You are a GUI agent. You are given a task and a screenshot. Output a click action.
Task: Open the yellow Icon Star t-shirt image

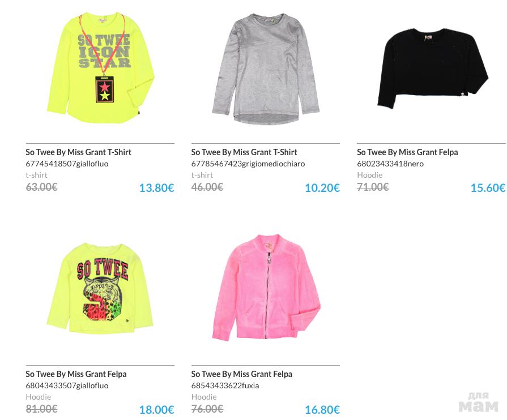tap(100, 68)
